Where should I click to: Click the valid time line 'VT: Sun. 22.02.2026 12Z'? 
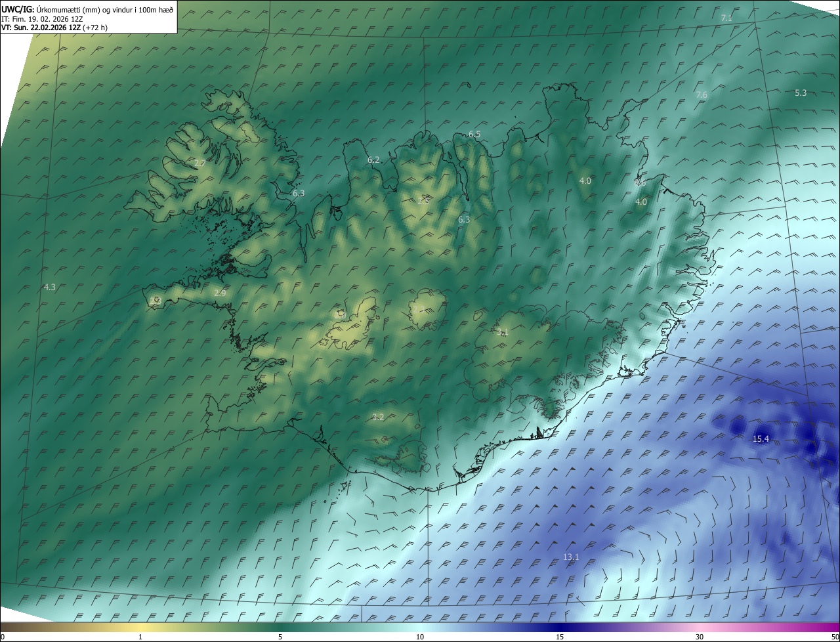click(x=41, y=28)
